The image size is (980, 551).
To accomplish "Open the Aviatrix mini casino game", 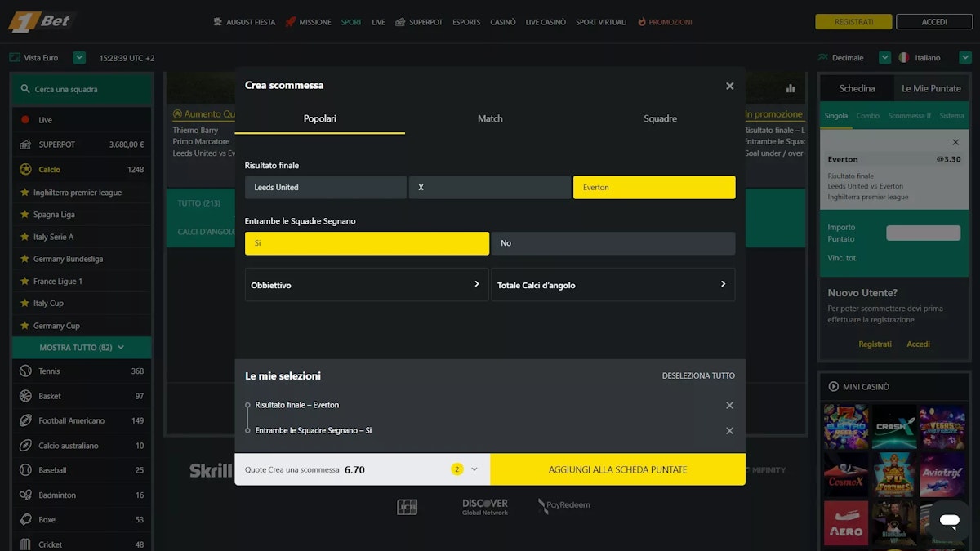I will click(x=942, y=475).
